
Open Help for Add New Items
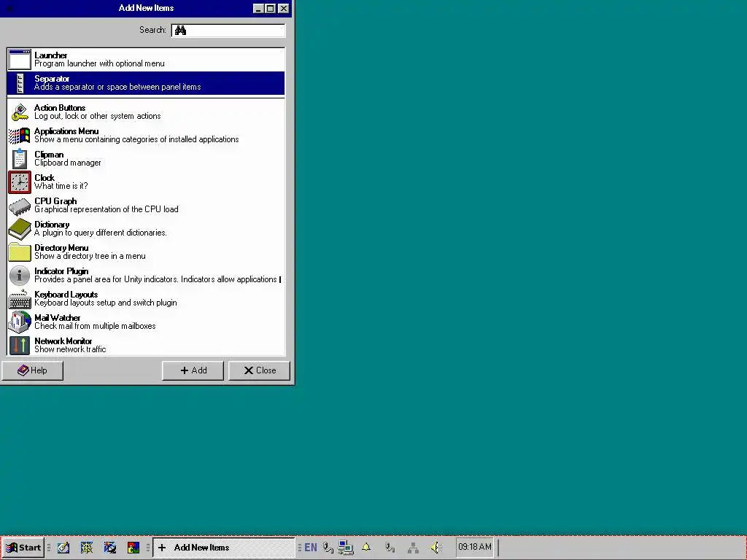coord(32,370)
